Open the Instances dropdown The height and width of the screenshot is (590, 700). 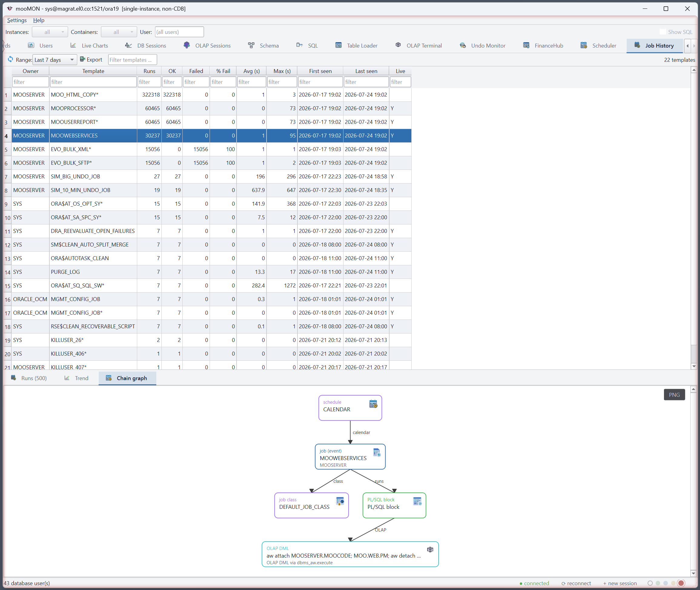(x=50, y=32)
